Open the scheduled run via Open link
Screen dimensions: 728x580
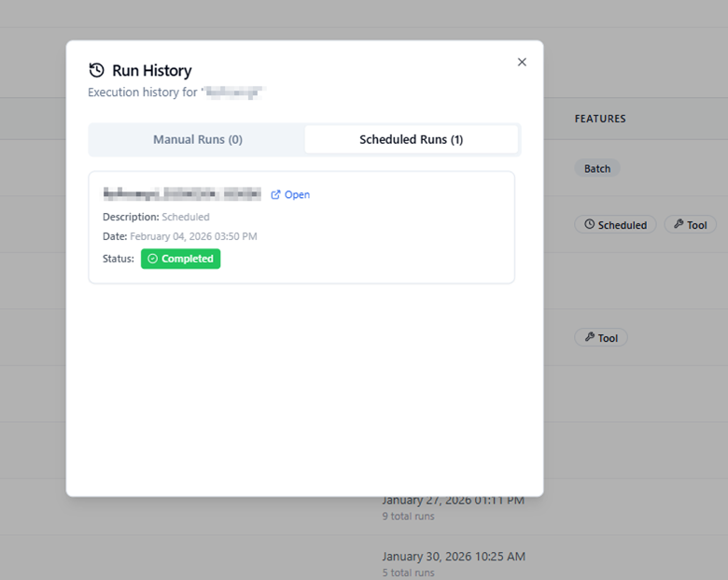pyautogui.click(x=297, y=195)
